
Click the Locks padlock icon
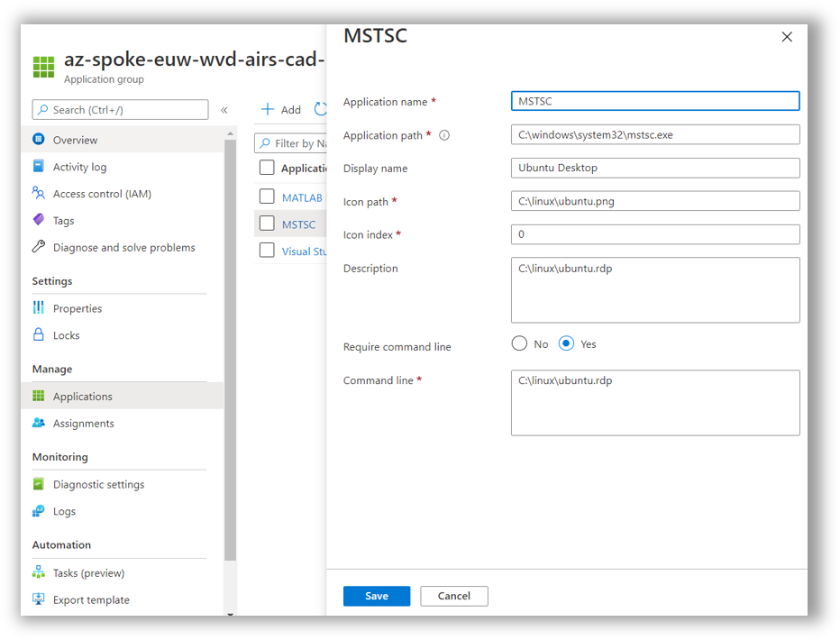coord(39,335)
